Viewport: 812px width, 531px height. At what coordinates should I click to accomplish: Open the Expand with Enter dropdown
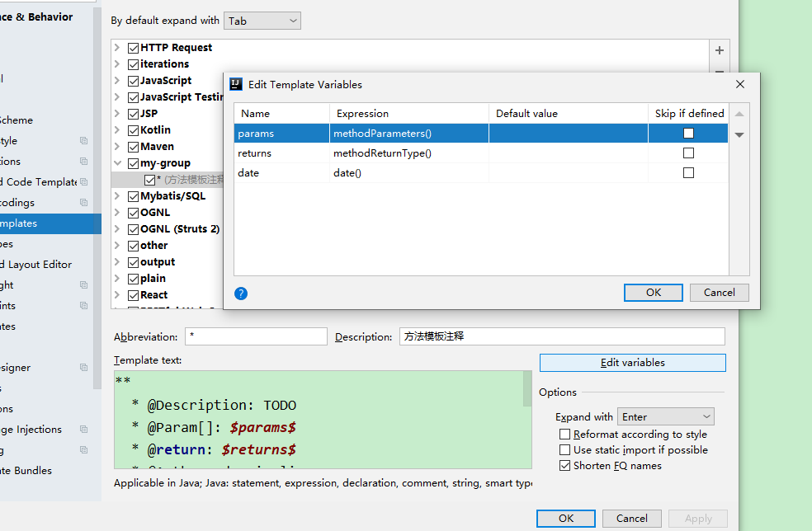[665, 416]
